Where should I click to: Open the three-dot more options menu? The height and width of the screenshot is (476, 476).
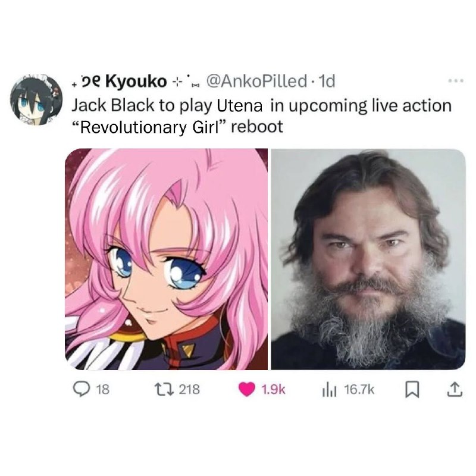(456, 81)
